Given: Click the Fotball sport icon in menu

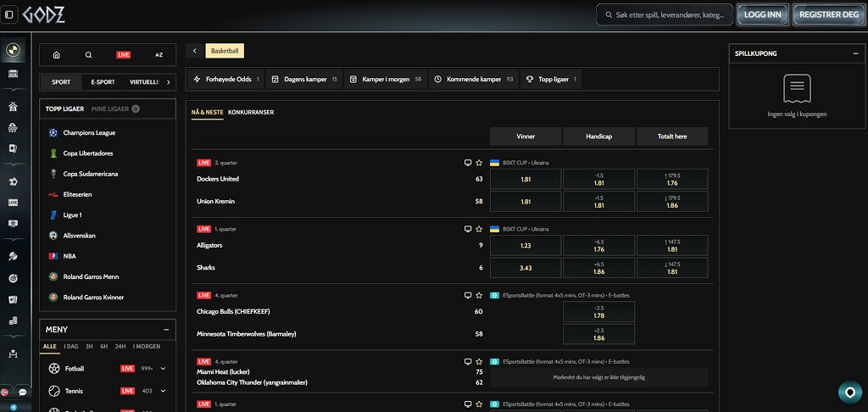Looking at the screenshot, I should [54, 368].
